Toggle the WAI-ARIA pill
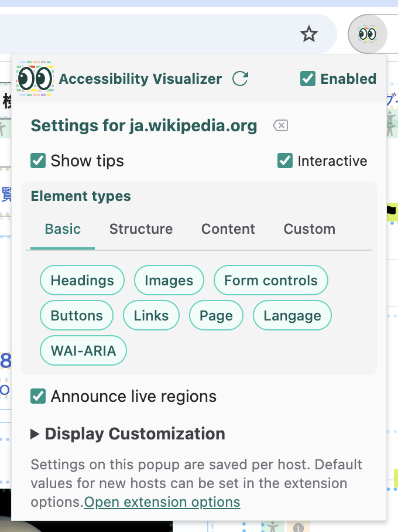 pyautogui.click(x=83, y=350)
